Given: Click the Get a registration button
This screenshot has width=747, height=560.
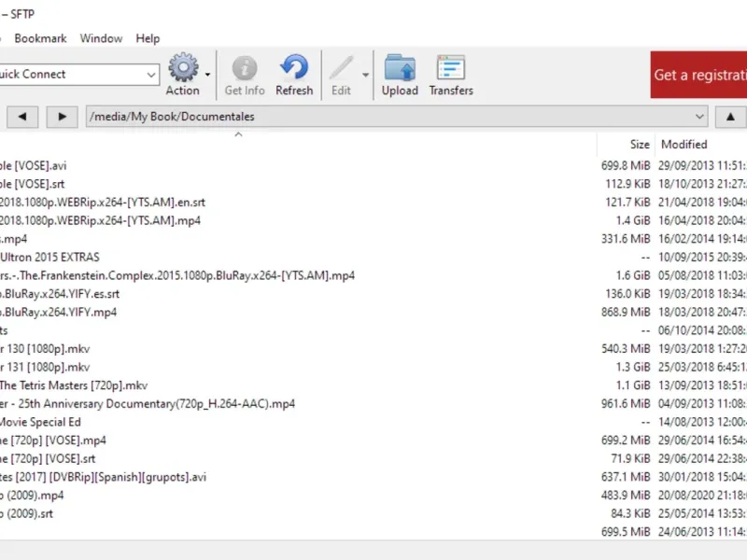Looking at the screenshot, I should pos(698,75).
